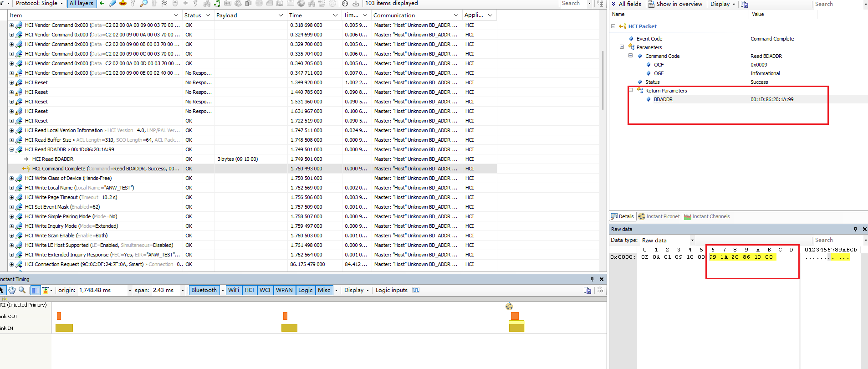Screen dimensions: 868x369
Task: Toggle the HCI filter button in timing toolbar
Action: point(249,290)
